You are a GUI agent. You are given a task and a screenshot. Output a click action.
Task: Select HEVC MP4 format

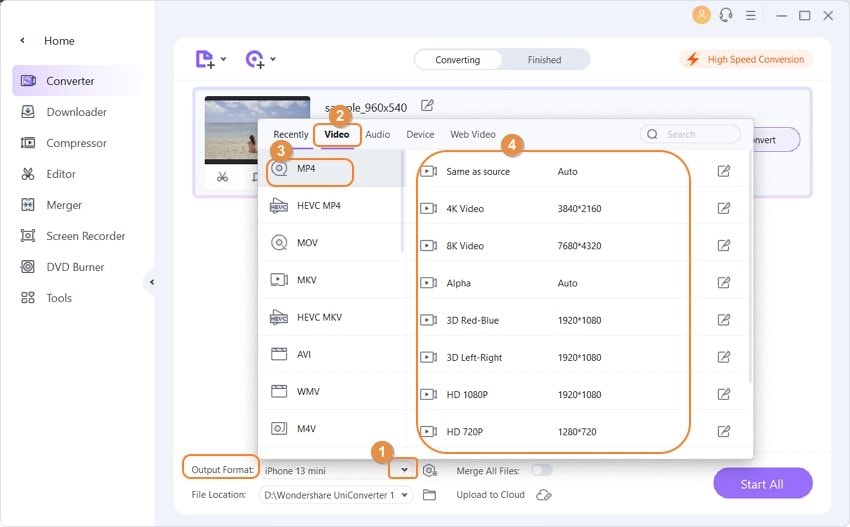tap(331, 205)
